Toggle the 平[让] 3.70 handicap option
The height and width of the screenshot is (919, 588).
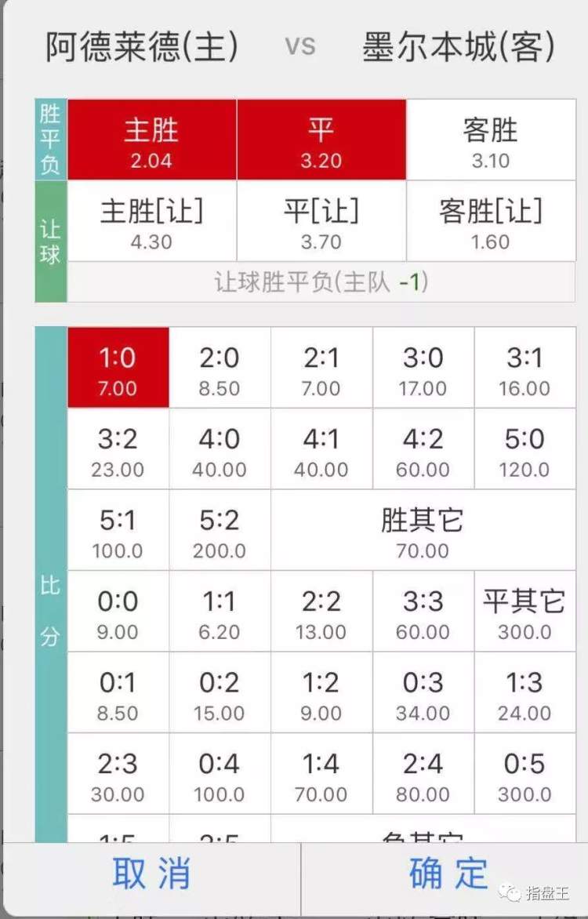point(321,220)
